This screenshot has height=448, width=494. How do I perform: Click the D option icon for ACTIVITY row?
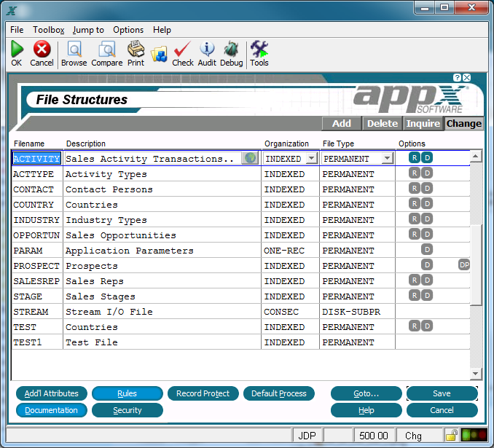[427, 157]
